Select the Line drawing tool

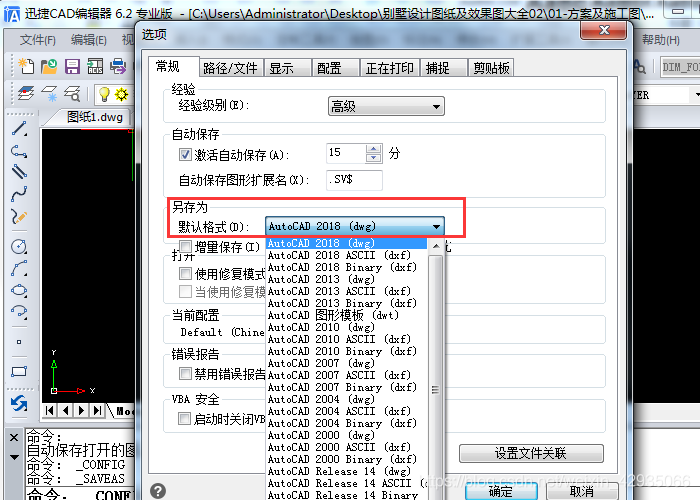[19, 129]
